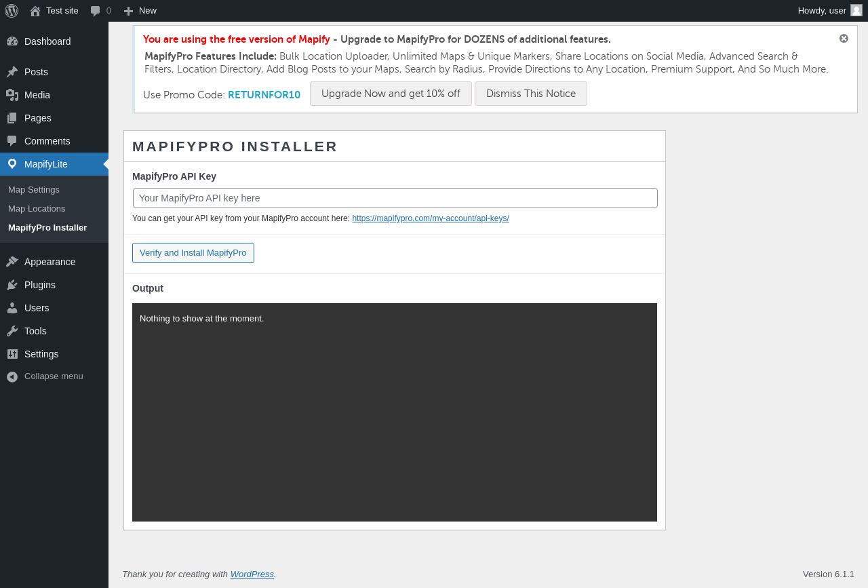Image resolution: width=868 pixels, height=588 pixels.
Task: Click comment count 0 in admin bar
Action: (108, 11)
